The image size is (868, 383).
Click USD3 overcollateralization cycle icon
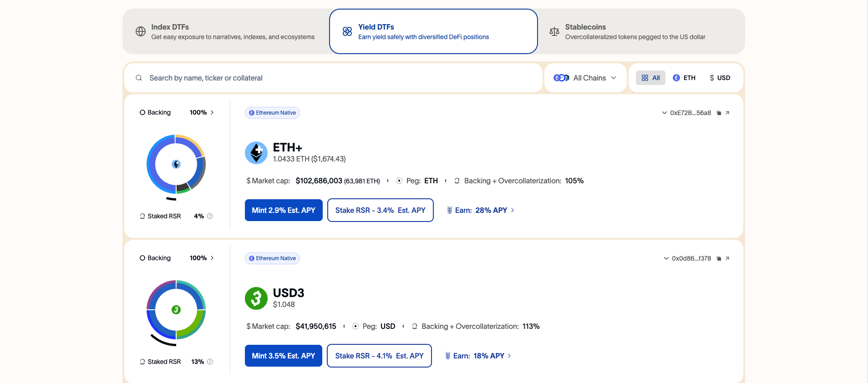coord(415,326)
